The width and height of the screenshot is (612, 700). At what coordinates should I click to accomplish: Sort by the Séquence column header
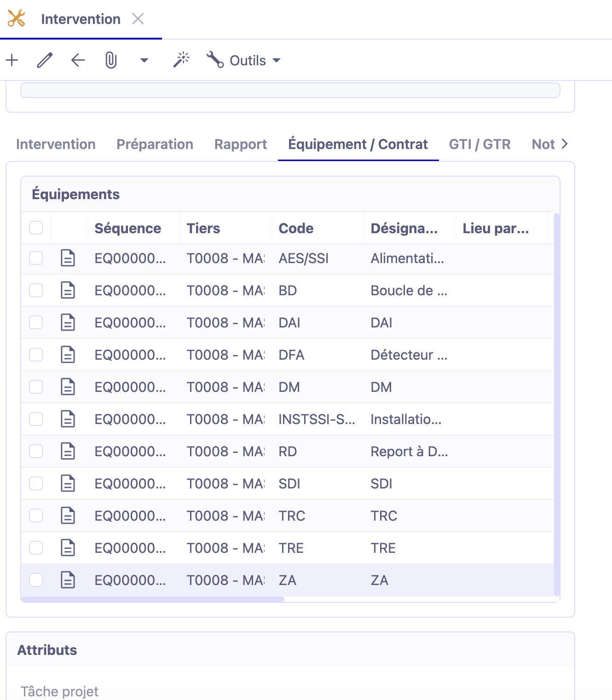pyautogui.click(x=128, y=228)
